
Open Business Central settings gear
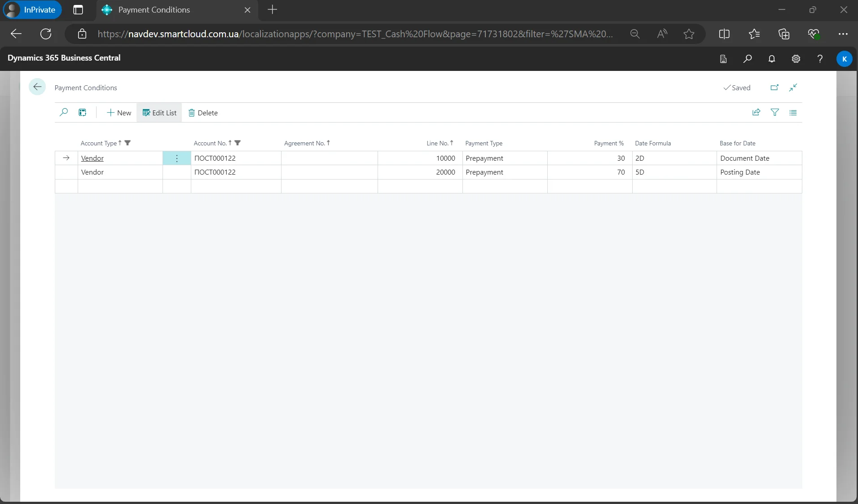796,59
